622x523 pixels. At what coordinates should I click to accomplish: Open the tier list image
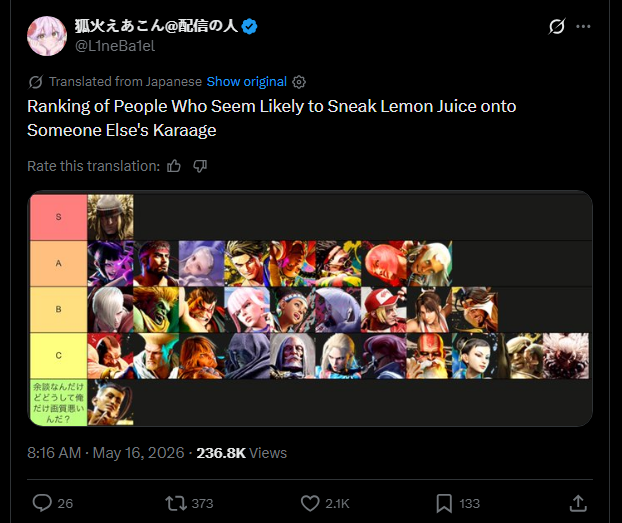point(311,310)
